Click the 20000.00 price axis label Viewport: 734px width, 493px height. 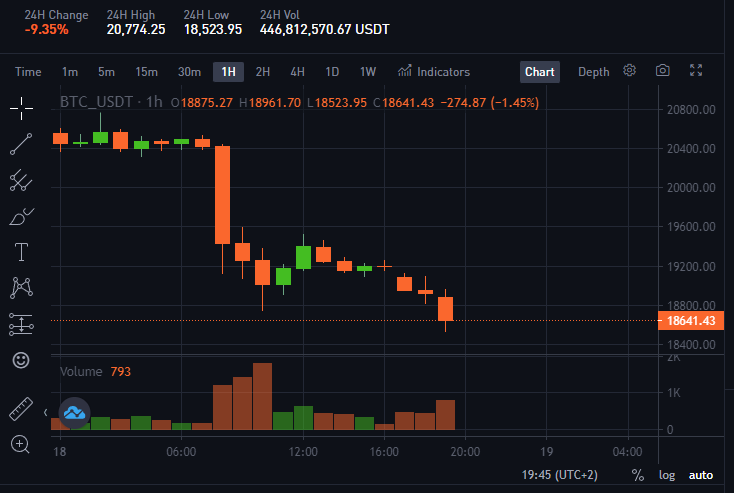[691, 188]
